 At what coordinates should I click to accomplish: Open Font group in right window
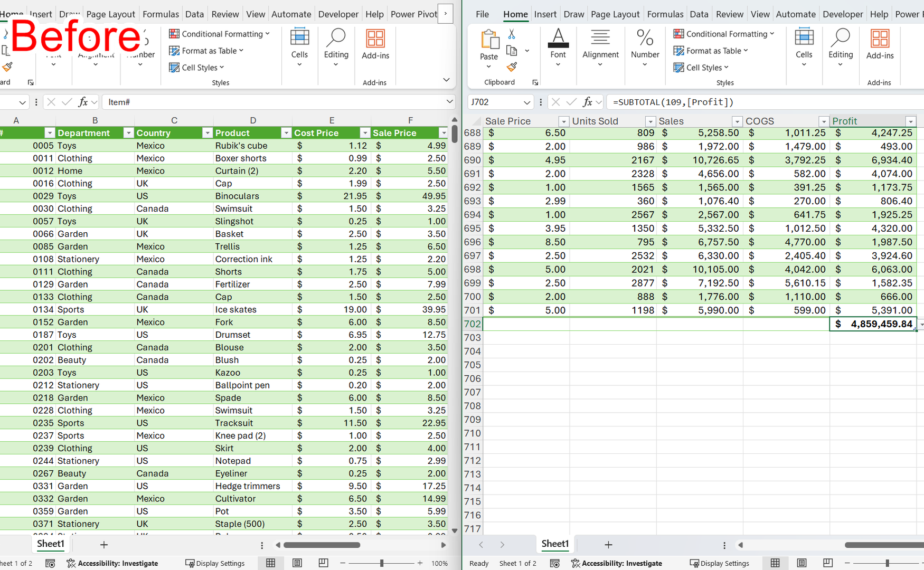tap(558, 48)
